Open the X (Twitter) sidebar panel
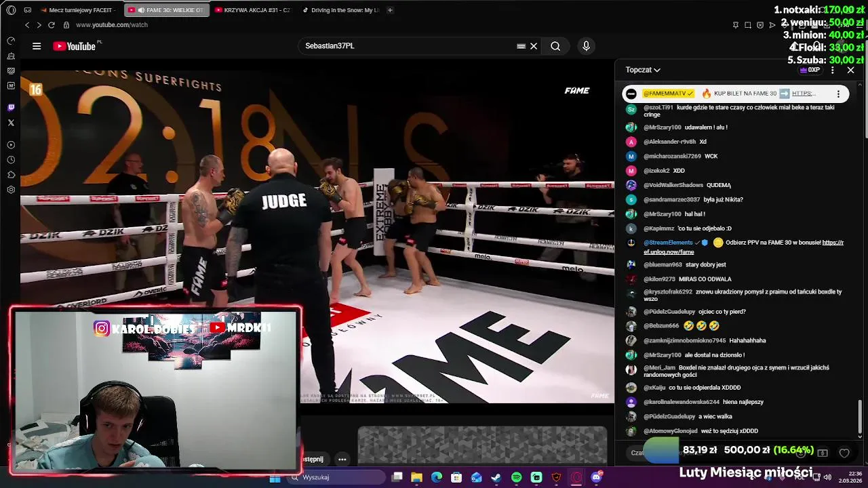The width and height of the screenshot is (868, 488). pyautogui.click(x=11, y=123)
